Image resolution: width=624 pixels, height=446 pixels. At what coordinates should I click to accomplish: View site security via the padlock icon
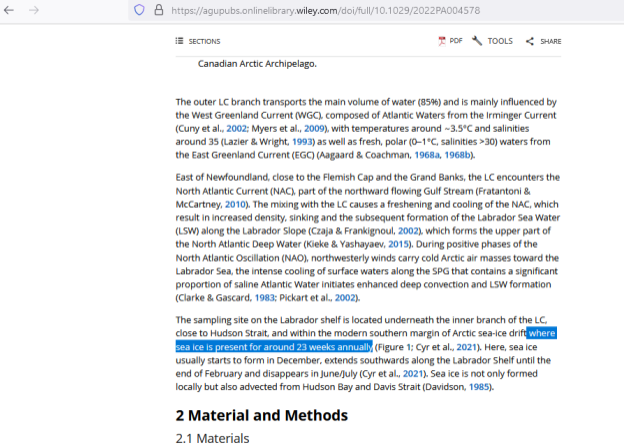(x=159, y=10)
